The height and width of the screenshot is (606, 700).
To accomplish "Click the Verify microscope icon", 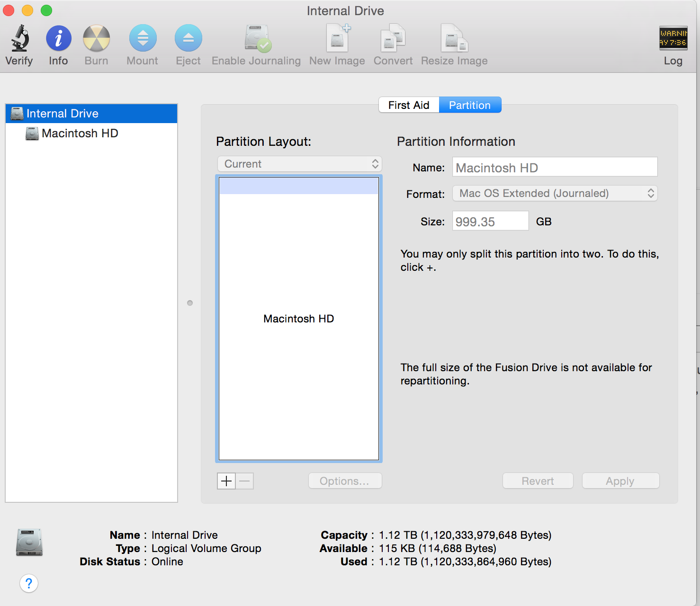I will [x=19, y=38].
